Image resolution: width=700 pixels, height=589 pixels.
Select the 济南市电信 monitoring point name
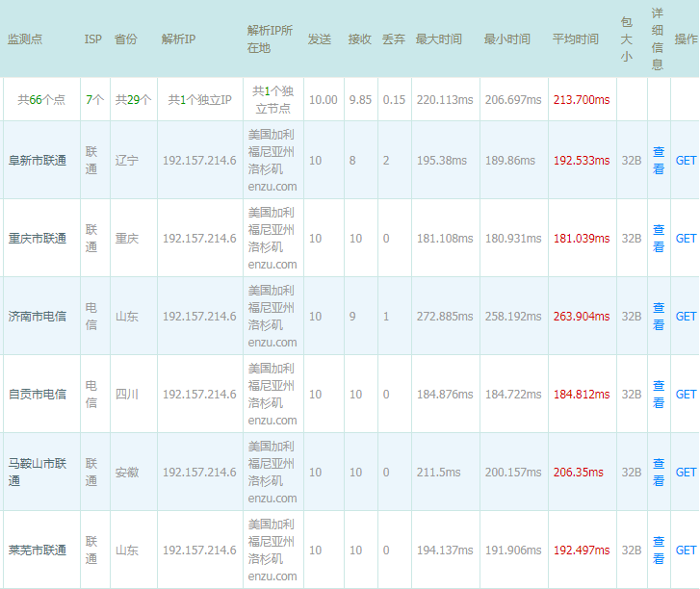click(38, 317)
